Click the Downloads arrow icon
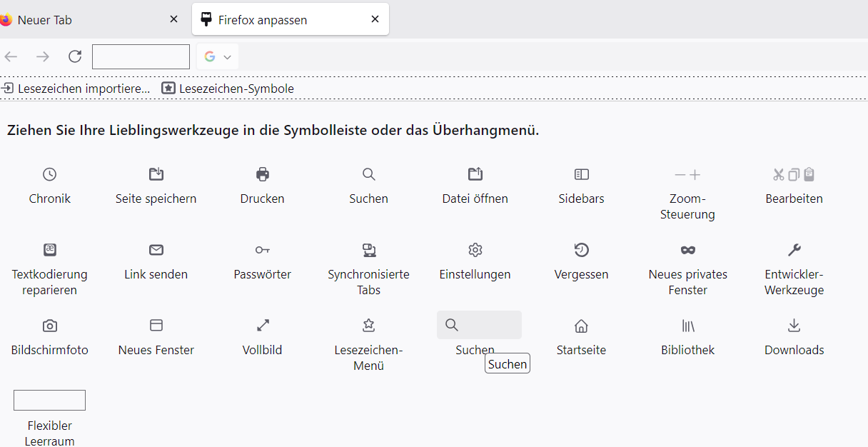868x447 pixels. 794,326
